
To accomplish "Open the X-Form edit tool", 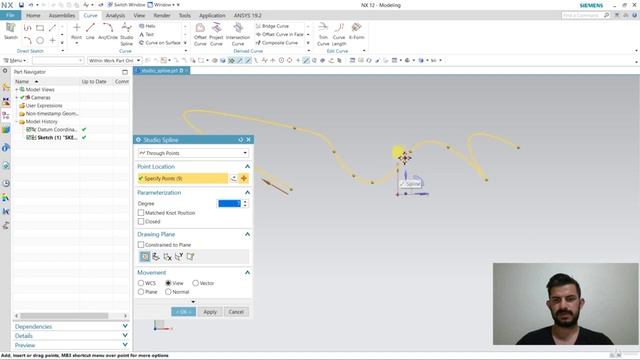I will coord(356,31).
